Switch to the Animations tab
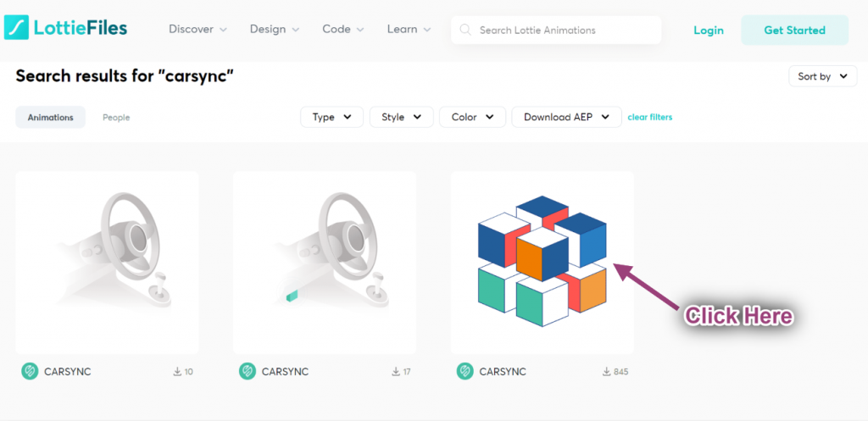Viewport: 868px width, 421px height. pos(50,117)
